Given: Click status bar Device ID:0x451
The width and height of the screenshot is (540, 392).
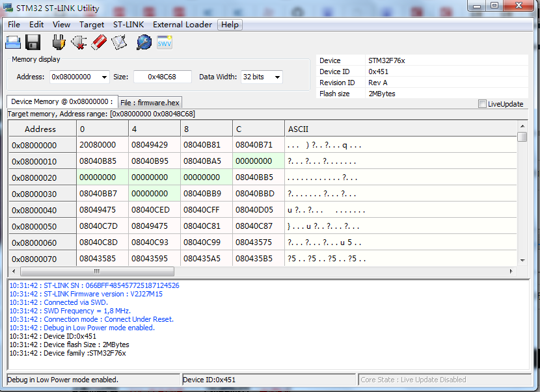Looking at the screenshot, I should (x=209, y=380).
